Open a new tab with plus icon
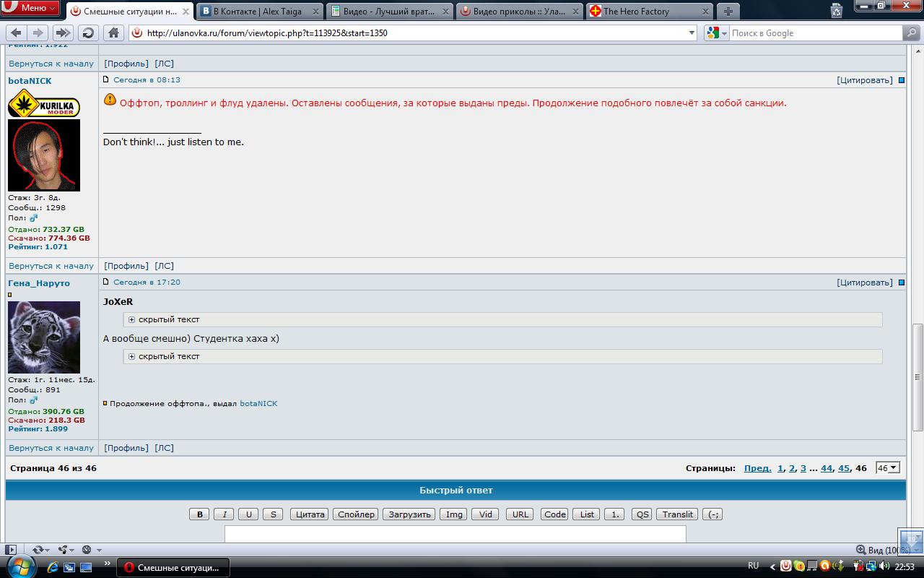Screen dimensions: 924x578 point(728,11)
